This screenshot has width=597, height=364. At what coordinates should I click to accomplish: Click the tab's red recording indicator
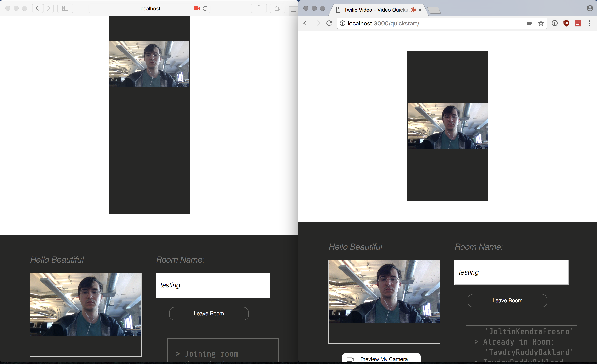coord(413,10)
